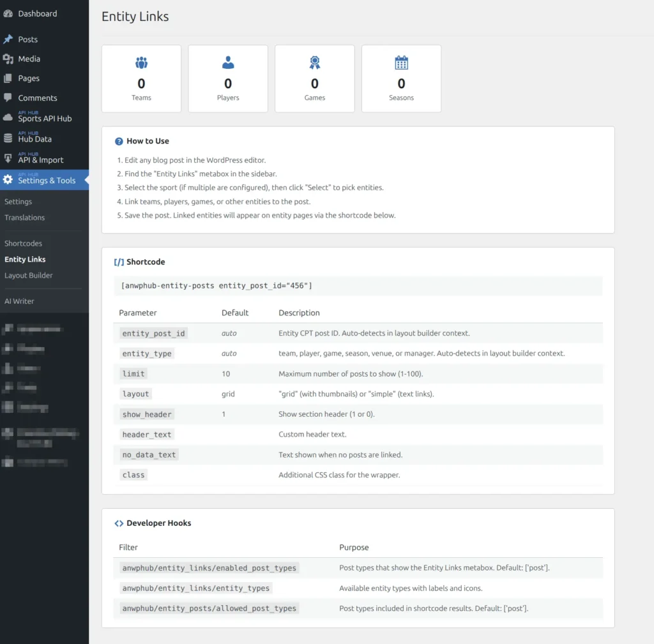Click the default value 10 for limit
This screenshot has width=654, height=644.
click(225, 374)
